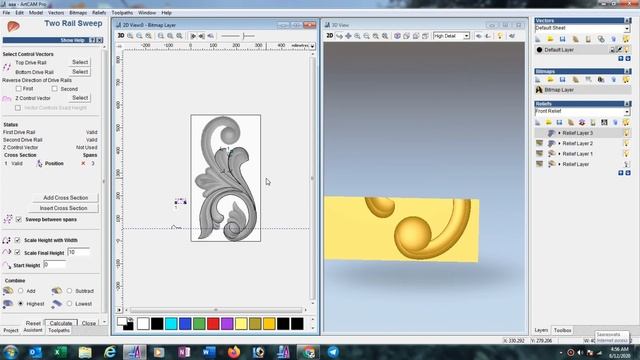The height and width of the screenshot is (360, 640).
Task: Open High Detail dropdown in 3D View
Action: [x=466, y=36]
